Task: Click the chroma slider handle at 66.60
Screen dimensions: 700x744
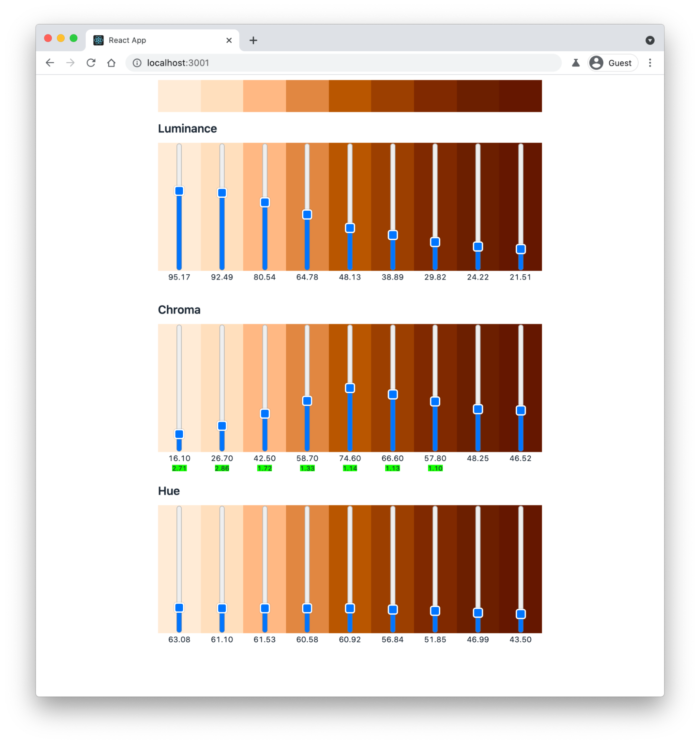Action: coord(393,395)
